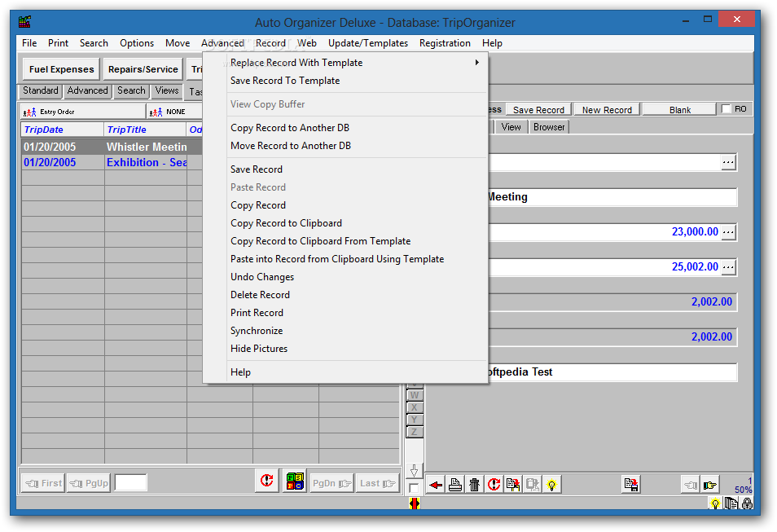Click the red and yellow splitter icon in status bar
The height and width of the screenshot is (532, 777).
[415, 503]
